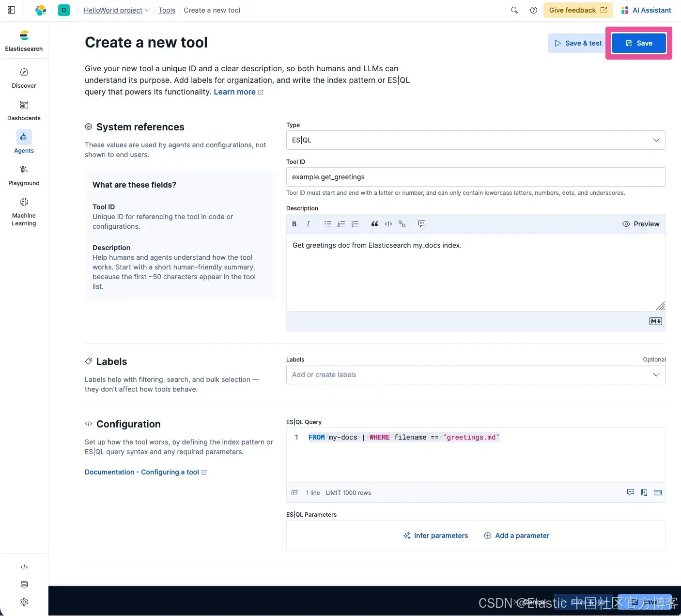Grab the description resize handle
681x616 pixels.
[x=660, y=306]
